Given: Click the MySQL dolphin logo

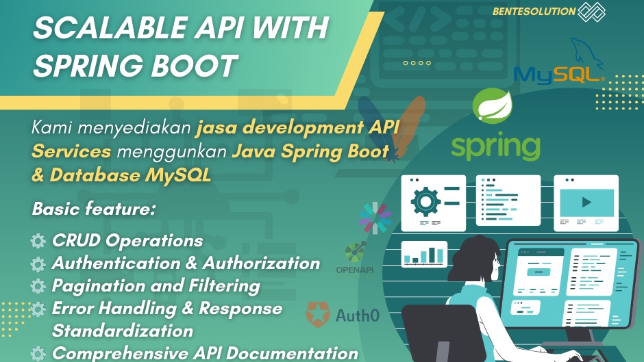Looking at the screenshot, I should pos(559,61).
